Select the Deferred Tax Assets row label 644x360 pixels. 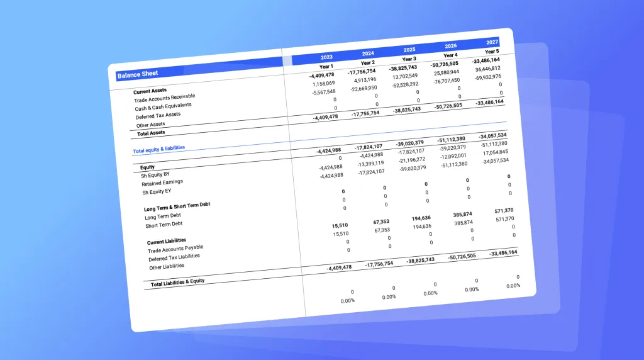(158, 116)
